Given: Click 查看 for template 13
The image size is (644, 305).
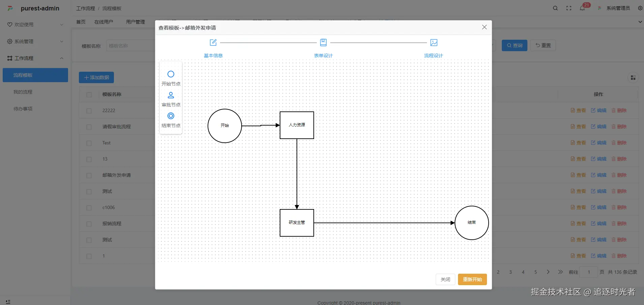Looking at the screenshot, I should point(578,159).
